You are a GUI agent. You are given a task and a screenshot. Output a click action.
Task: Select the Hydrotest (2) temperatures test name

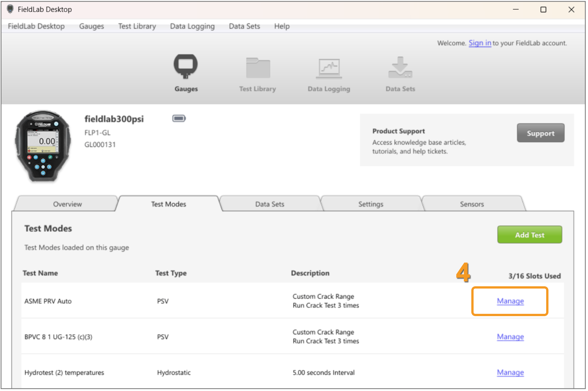pyautogui.click(x=64, y=373)
